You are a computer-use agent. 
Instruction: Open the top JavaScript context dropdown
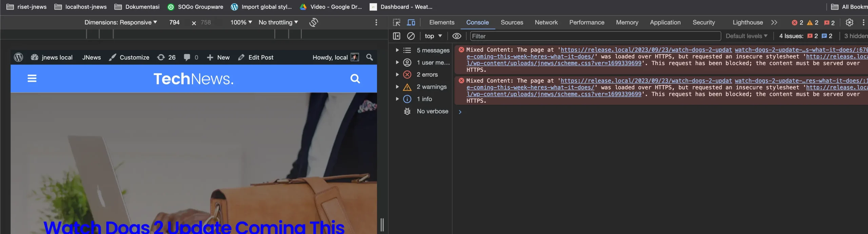tap(433, 36)
